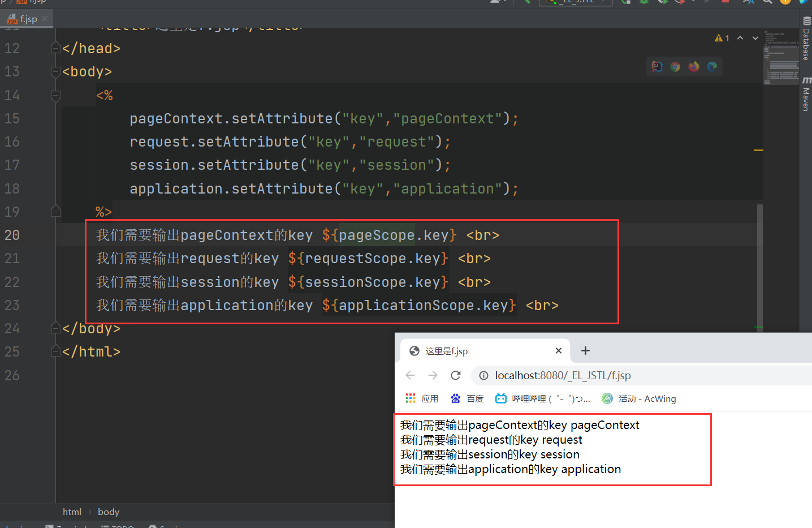Click ${requestScope.key} expression
The image size is (812, 528).
pyautogui.click(x=368, y=258)
